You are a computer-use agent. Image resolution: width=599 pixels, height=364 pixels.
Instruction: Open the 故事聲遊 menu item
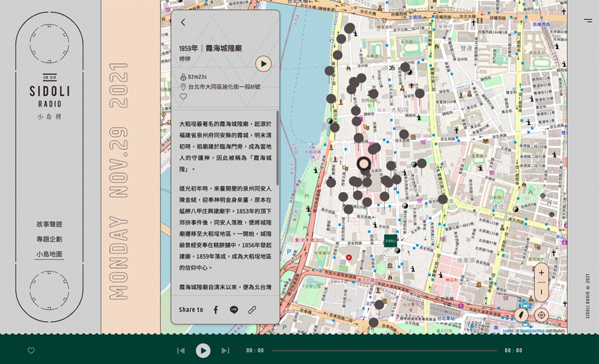(x=50, y=224)
